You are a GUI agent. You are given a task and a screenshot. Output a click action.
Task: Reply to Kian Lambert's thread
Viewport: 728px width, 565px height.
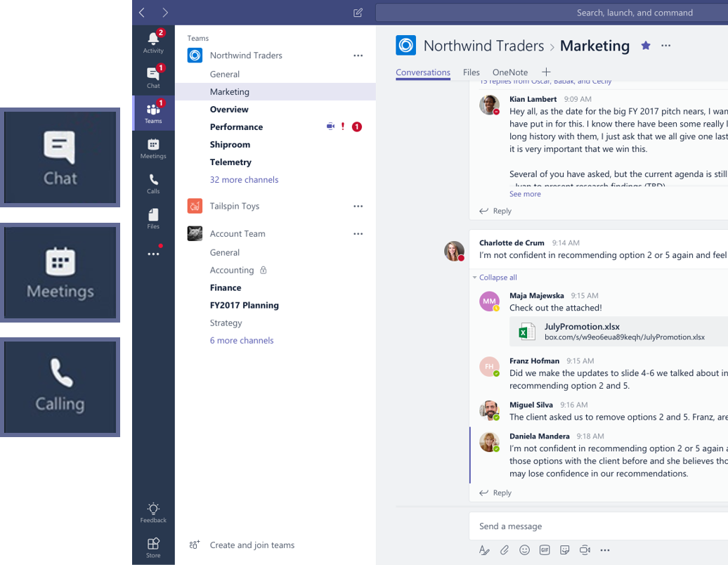(495, 211)
